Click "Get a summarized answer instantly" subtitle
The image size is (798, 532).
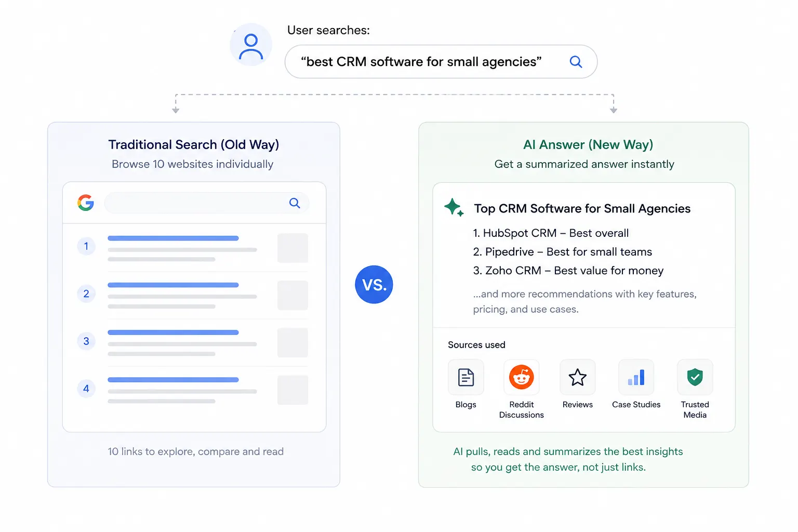click(584, 164)
